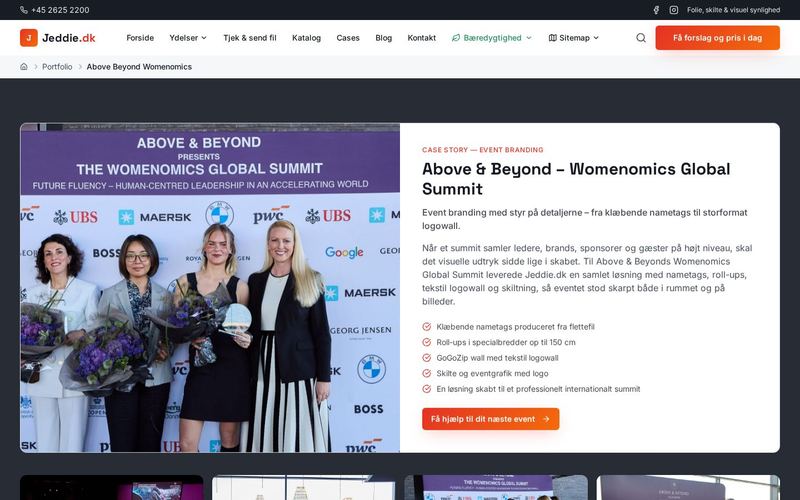Click Above Beyond Womenomics breadcrumb text
The image size is (800, 500).
pyautogui.click(x=139, y=66)
